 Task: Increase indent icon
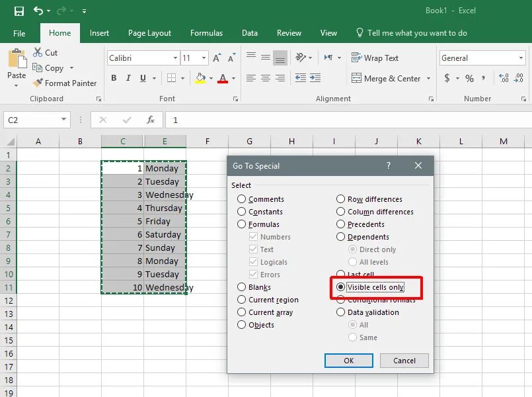[315, 78]
